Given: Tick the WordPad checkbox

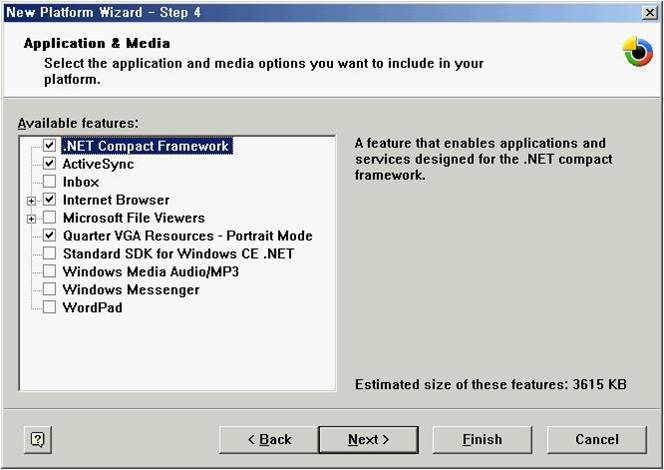Looking at the screenshot, I should [x=50, y=308].
